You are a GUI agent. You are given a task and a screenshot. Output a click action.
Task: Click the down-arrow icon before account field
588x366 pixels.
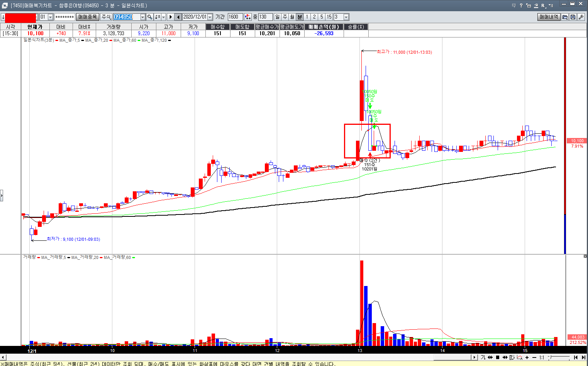[3, 17]
